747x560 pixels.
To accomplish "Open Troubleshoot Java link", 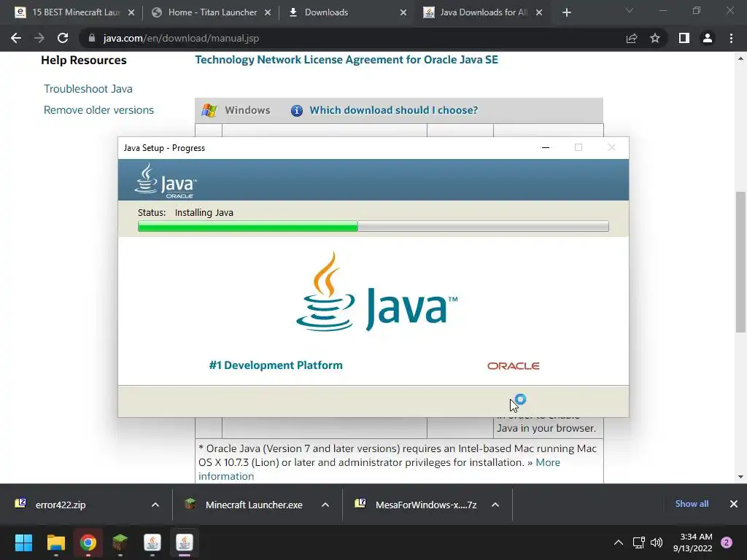I will [x=88, y=89].
